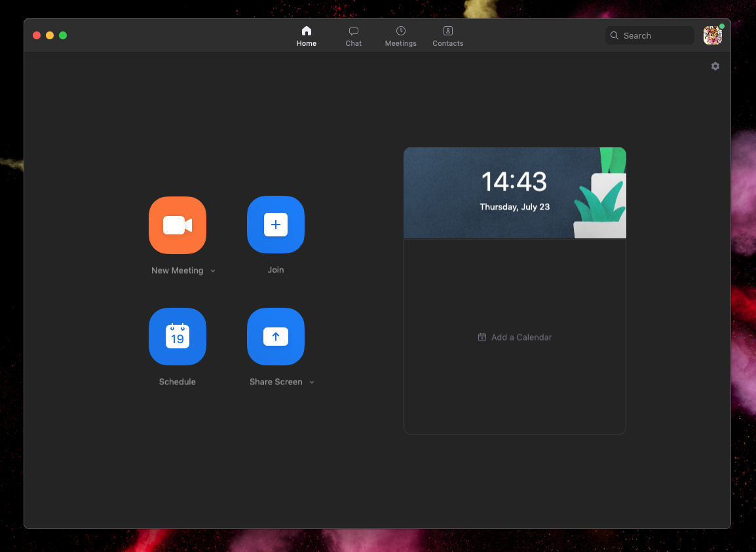The image size is (756, 552).
Task: Click the 14:43 clock display
Action: 514,182
